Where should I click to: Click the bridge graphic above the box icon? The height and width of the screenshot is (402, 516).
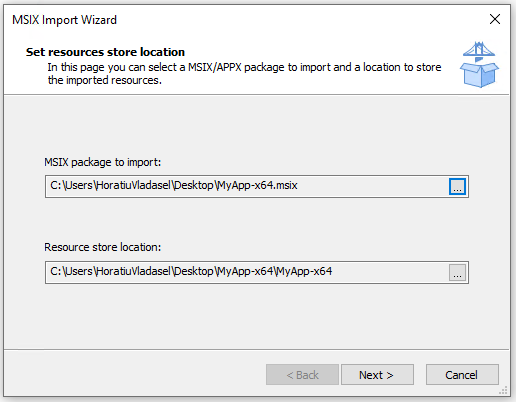click(479, 49)
